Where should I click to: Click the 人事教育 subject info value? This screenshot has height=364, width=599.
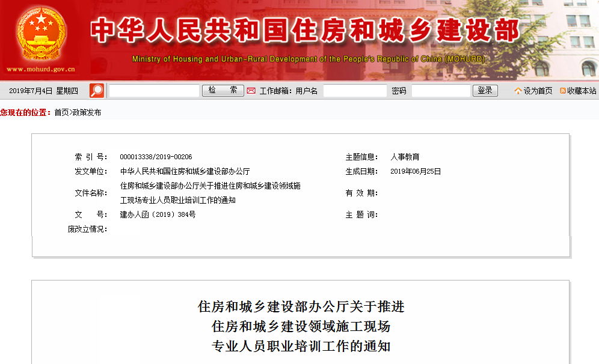pyautogui.click(x=405, y=157)
